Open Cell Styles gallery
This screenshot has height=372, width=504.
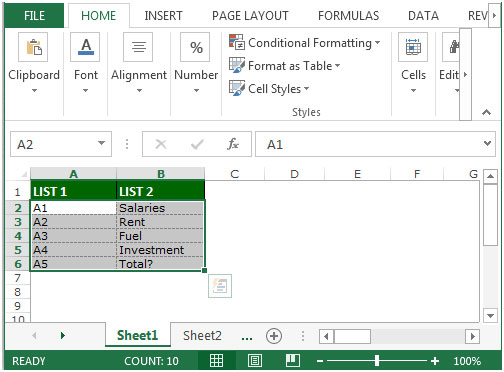coord(269,89)
